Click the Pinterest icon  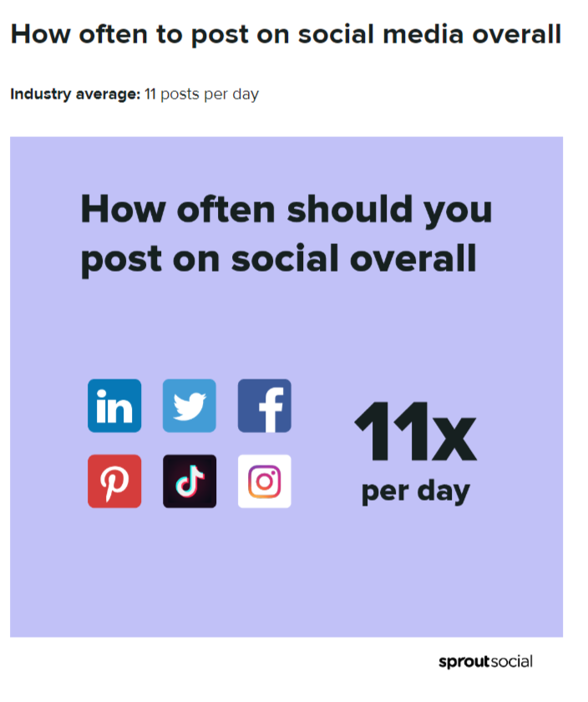coord(114,481)
